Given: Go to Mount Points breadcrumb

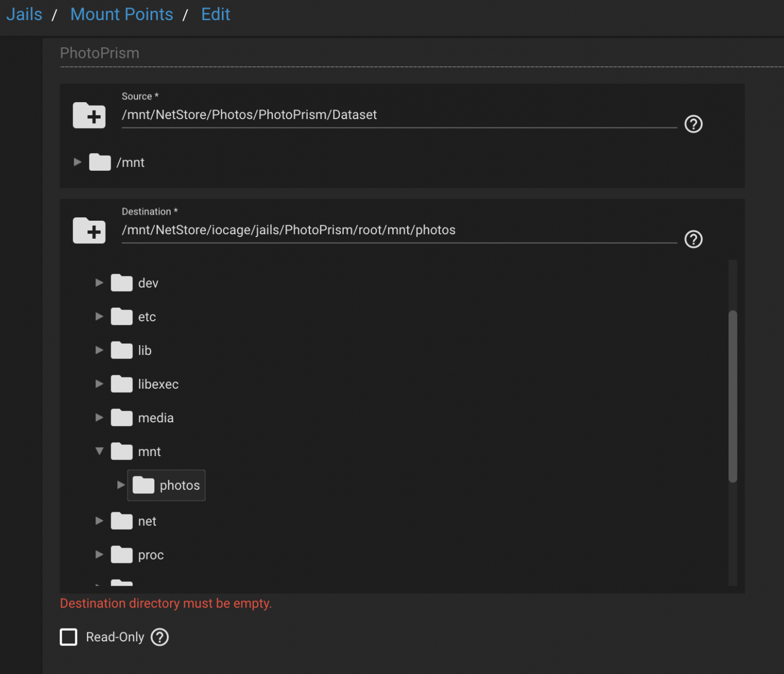Looking at the screenshot, I should [122, 14].
